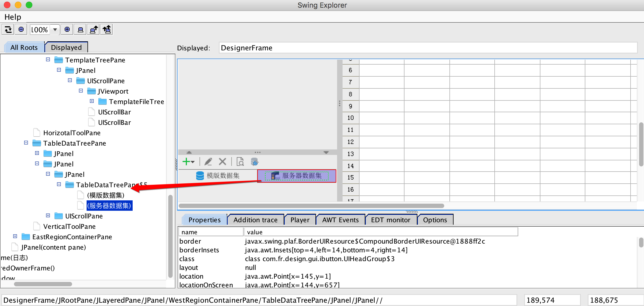Viewport: 644px width, 306px height.
Task: Click the green plus add dataset icon
Action: click(186, 161)
